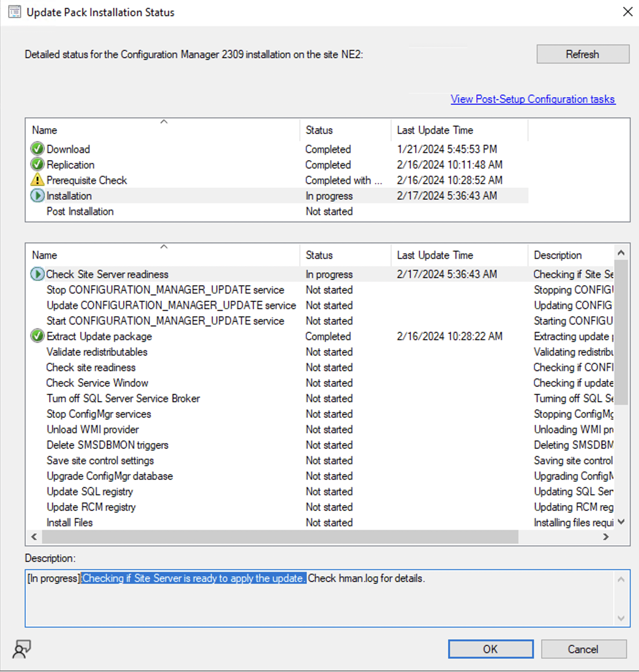
Task: Sort lower list by Description column header
Action: (571, 255)
